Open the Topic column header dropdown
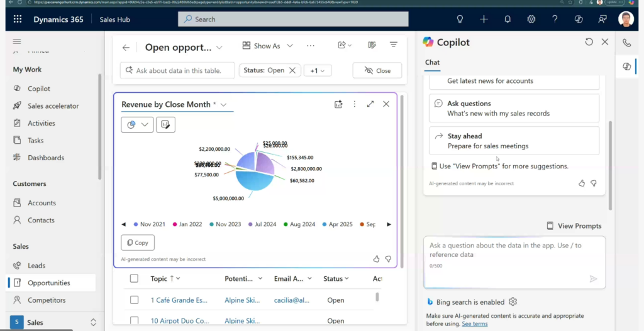Viewport: 644px width, 331px height. [x=178, y=278]
